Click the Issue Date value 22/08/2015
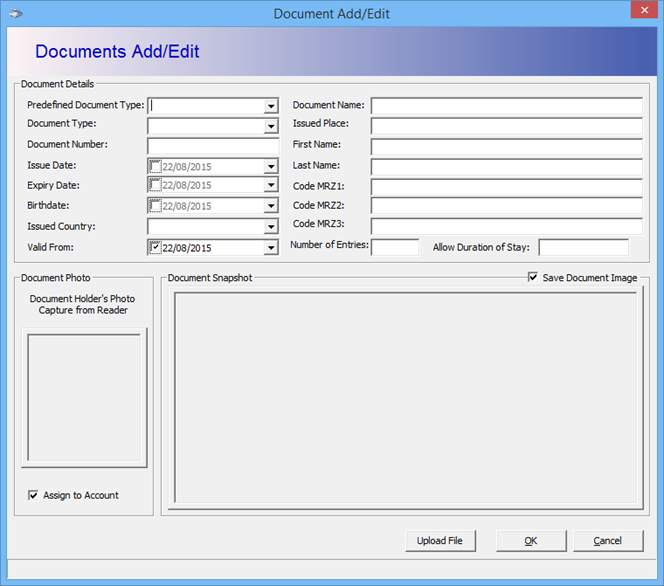The height and width of the screenshot is (586, 664). [x=187, y=167]
